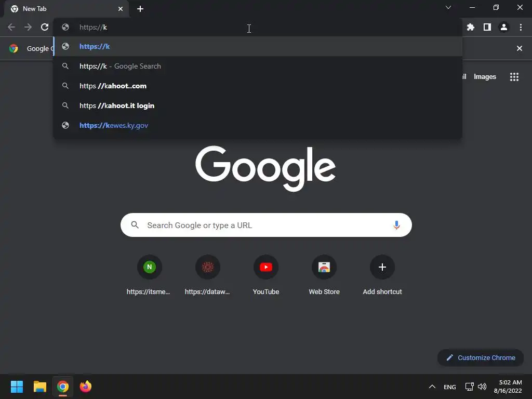Dismiss the Google Chrome infobar
The width and height of the screenshot is (532, 399).
point(520,48)
